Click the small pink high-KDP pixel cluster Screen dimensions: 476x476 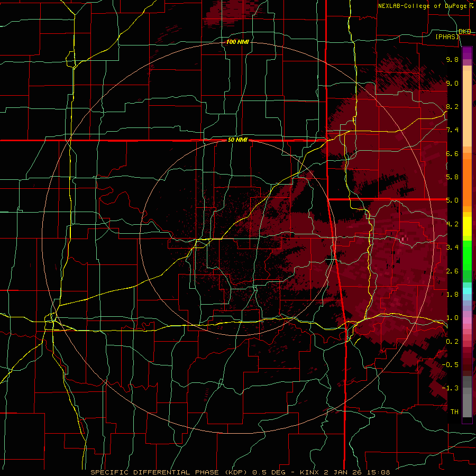pos(404,239)
